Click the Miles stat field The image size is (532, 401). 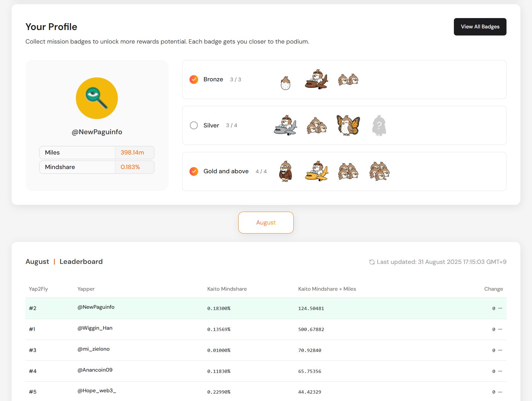click(x=97, y=153)
